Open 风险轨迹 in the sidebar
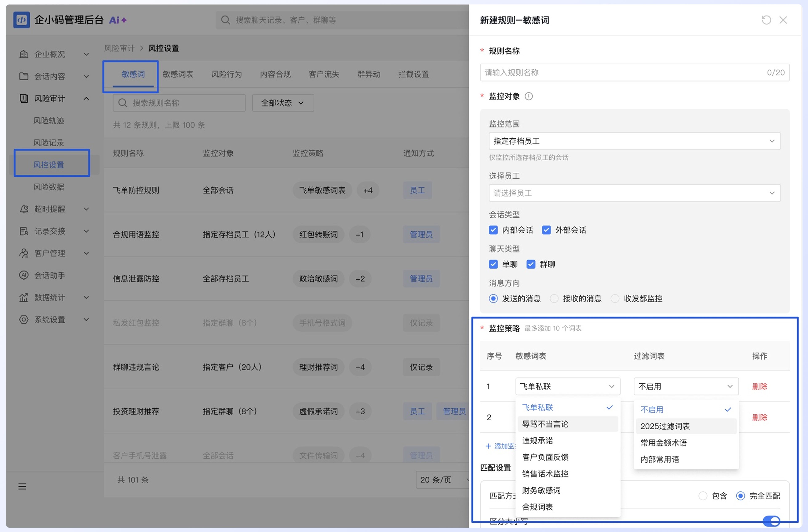Image resolution: width=808 pixels, height=532 pixels. coord(49,120)
